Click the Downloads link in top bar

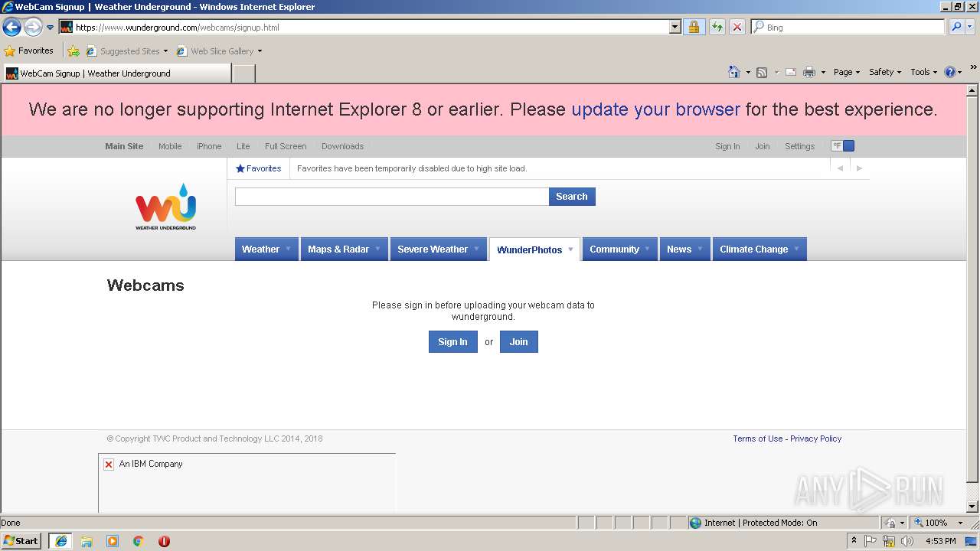(x=342, y=146)
